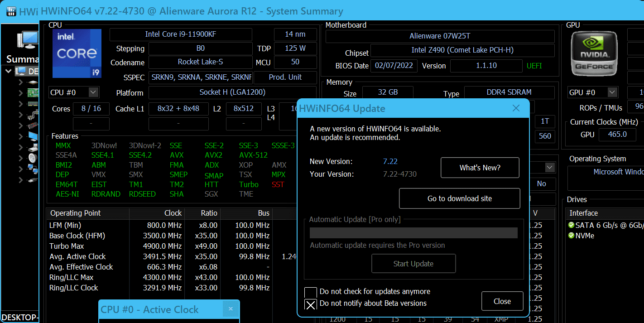Click the GPU clock value 465.0
644x323 pixels.
click(x=617, y=135)
